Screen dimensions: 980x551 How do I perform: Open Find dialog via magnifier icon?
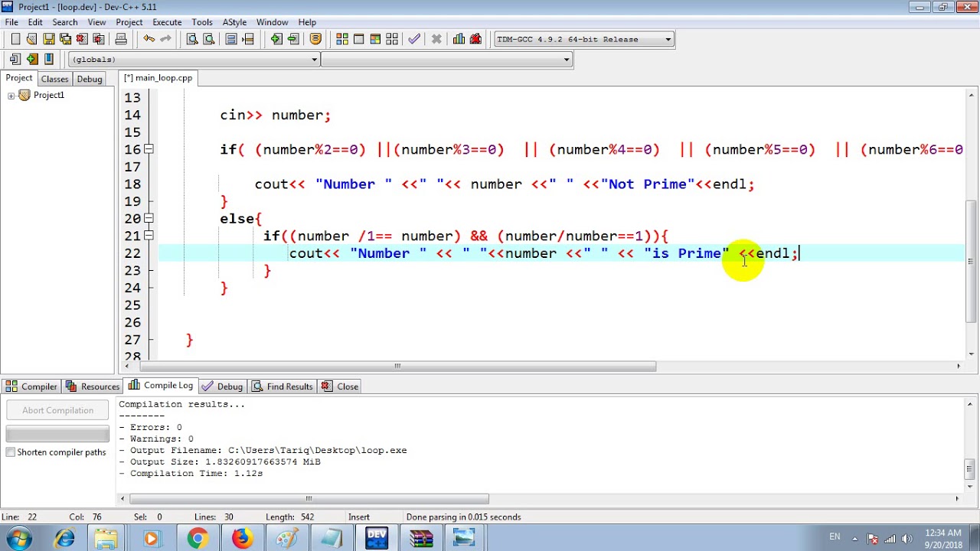pyautogui.click(x=192, y=39)
